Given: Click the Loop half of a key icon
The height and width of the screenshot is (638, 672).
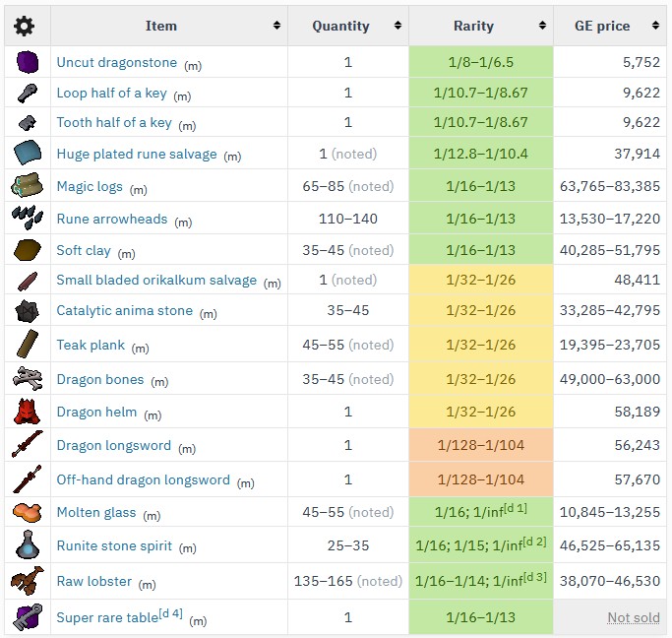Looking at the screenshot, I should 28,93.
